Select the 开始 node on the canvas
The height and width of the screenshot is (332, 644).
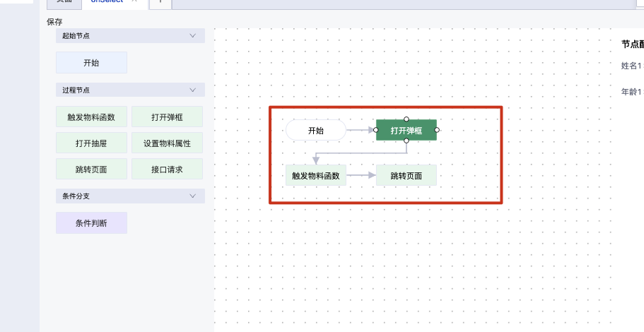[x=316, y=130]
